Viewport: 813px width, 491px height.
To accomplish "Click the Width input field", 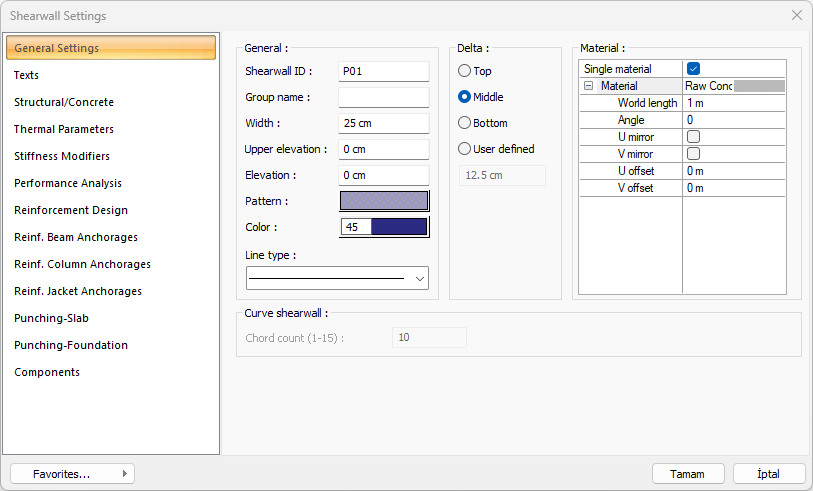I will pos(384,123).
